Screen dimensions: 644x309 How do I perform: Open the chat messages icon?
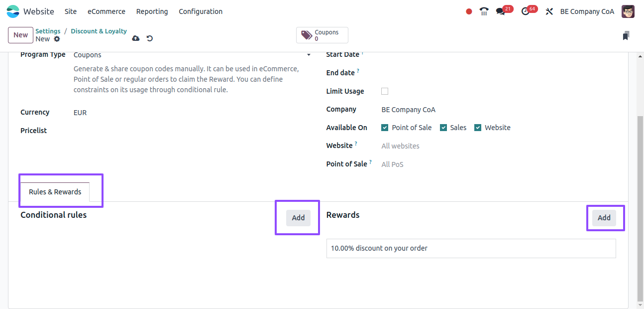click(x=501, y=11)
